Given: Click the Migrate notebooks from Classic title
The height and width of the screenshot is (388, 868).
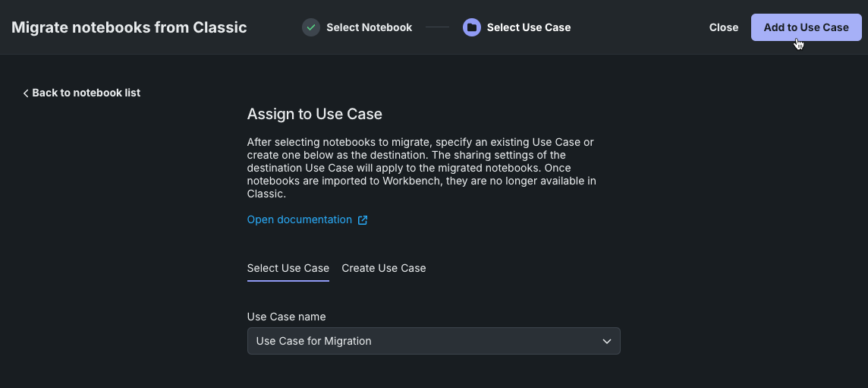Looking at the screenshot, I should pos(129,27).
